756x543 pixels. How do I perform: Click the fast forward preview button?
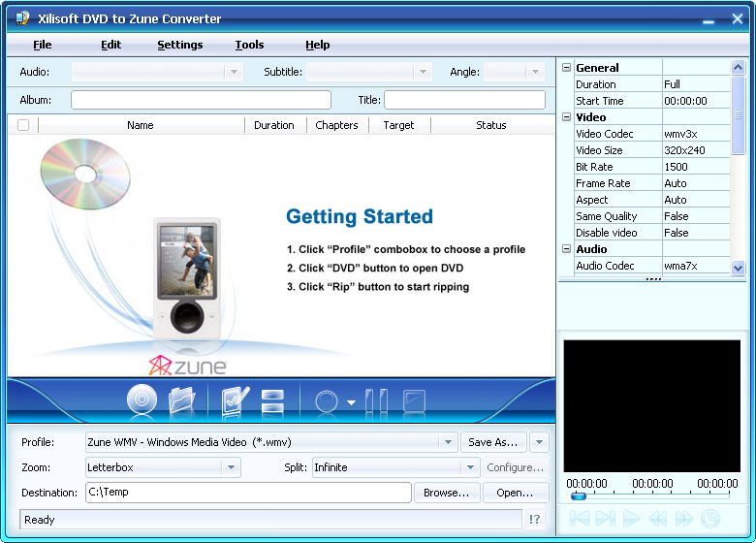[x=684, y=519]
